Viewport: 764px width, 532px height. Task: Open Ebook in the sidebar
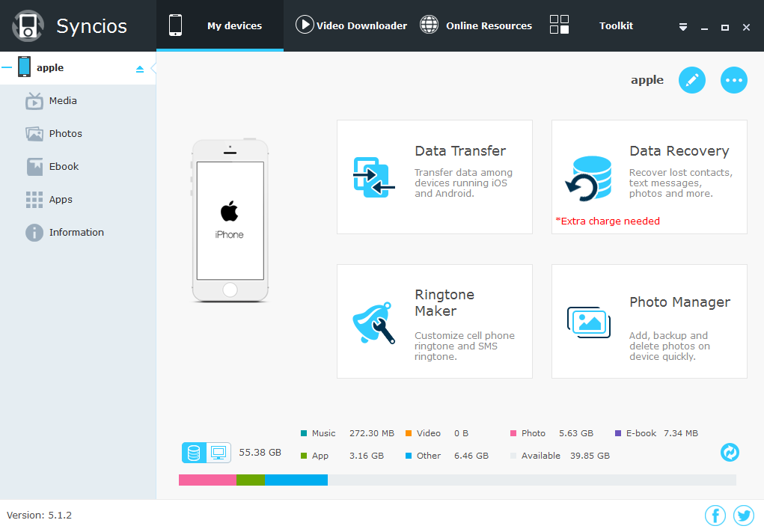(78, 167)
